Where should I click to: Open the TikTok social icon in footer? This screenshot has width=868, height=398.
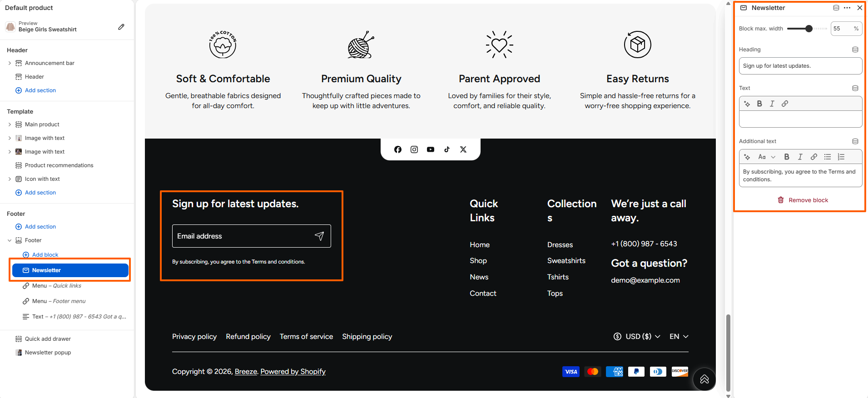tap(447, 149)
